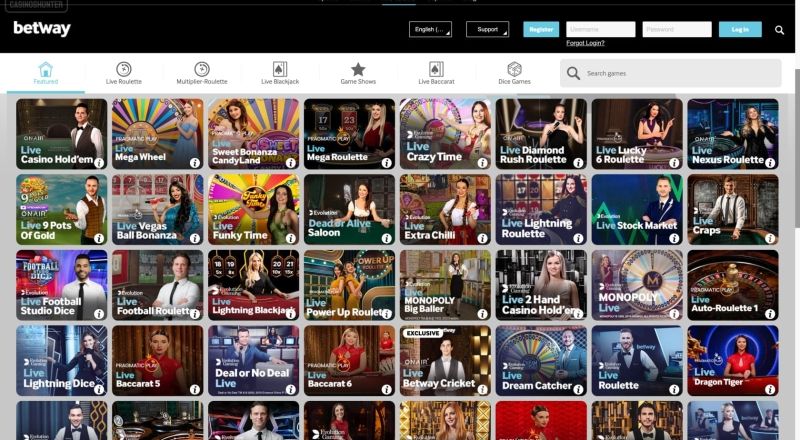This screenshot has height=440, width=800.
Task: Click the page vertical scrollbar
Action: [x=797, y=148]
